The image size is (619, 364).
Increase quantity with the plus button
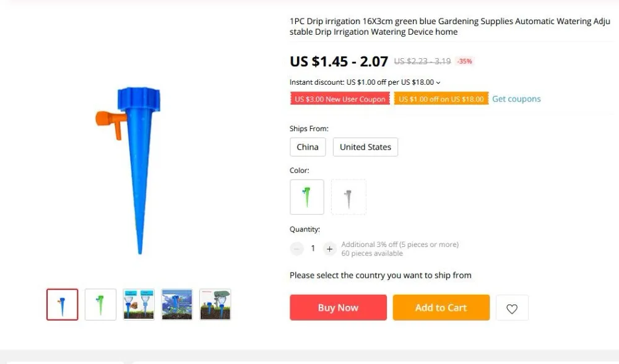[330, 249]
